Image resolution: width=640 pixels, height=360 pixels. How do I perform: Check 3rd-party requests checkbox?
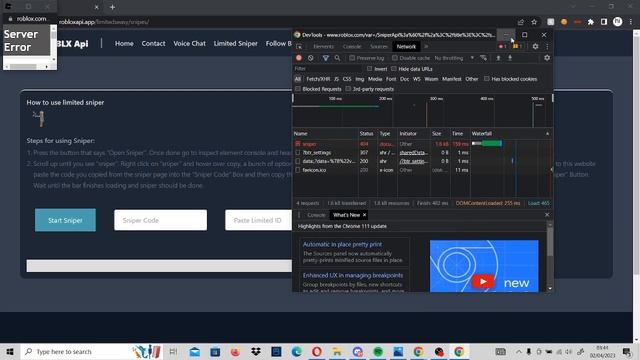[x=348, y=89]
